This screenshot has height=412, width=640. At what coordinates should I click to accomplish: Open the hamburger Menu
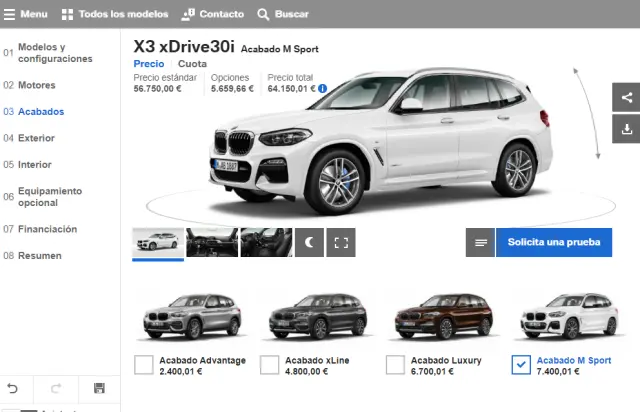coord(25,14)
